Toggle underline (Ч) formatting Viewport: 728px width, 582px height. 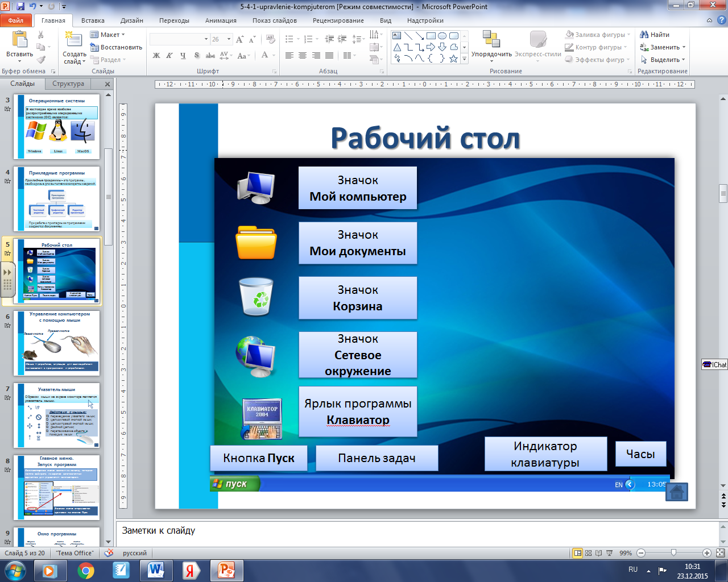[x=183, y=55]
